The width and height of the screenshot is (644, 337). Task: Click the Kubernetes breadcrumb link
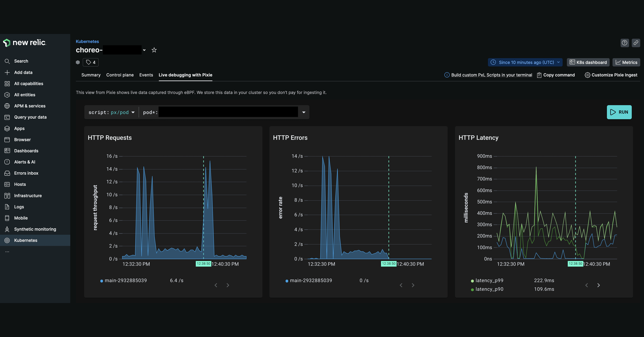(x=87, y=42)
